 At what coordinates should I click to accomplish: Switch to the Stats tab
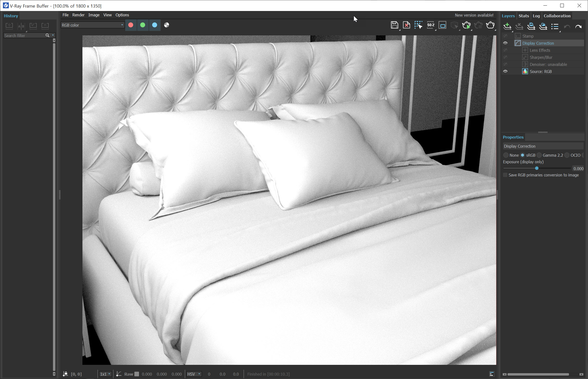(524, 16)
